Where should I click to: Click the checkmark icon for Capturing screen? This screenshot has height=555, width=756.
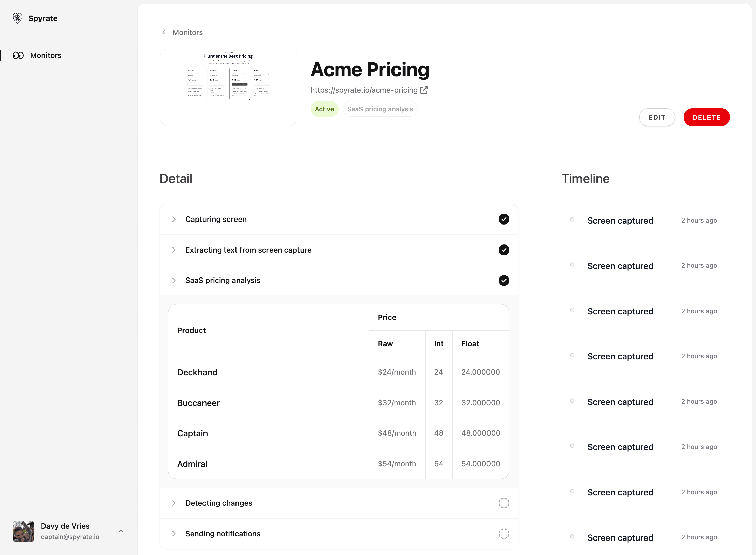(503, 219)
